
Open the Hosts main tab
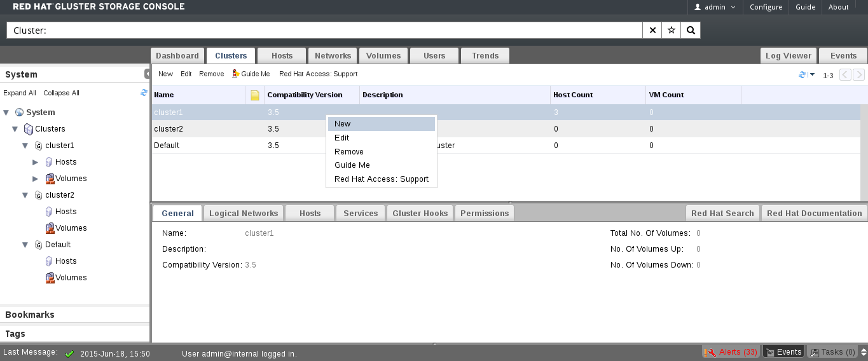[282, 56]
